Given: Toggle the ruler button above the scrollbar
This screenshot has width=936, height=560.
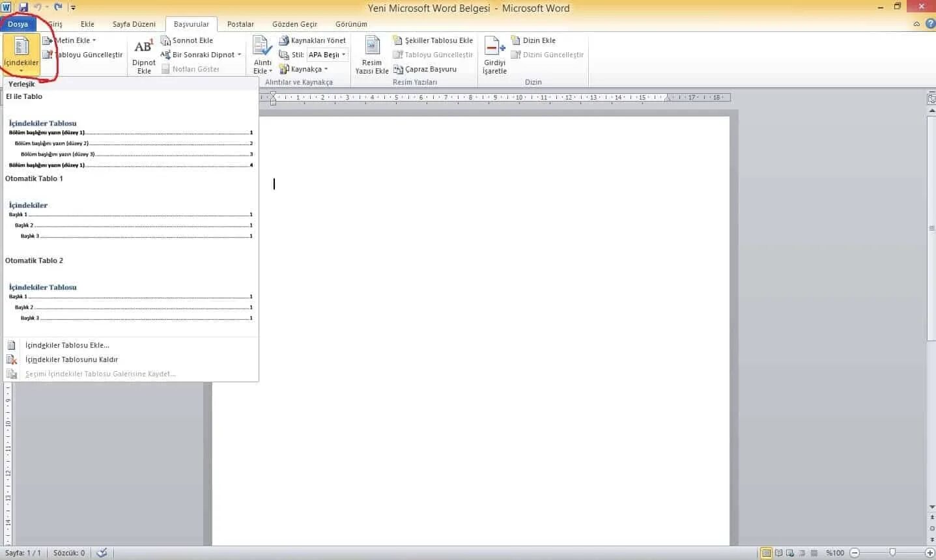Looking at the screenshot, I should coord(931,99).
